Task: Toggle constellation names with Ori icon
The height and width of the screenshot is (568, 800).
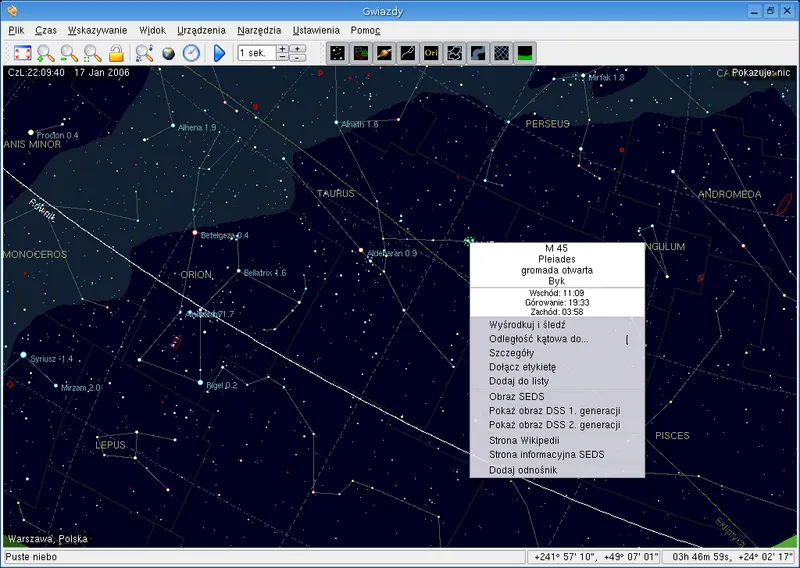Action: 431,53
